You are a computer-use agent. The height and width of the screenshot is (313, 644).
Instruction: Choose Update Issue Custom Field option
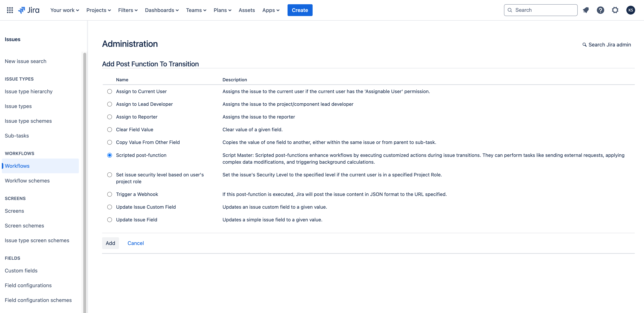pyautogui.click(x=109, y=207)
